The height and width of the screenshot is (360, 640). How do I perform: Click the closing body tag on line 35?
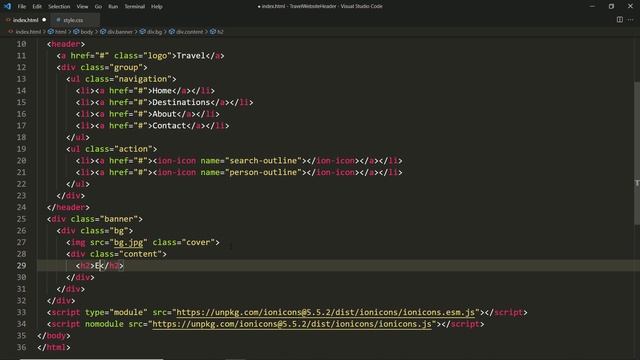[x=53, y=336]
